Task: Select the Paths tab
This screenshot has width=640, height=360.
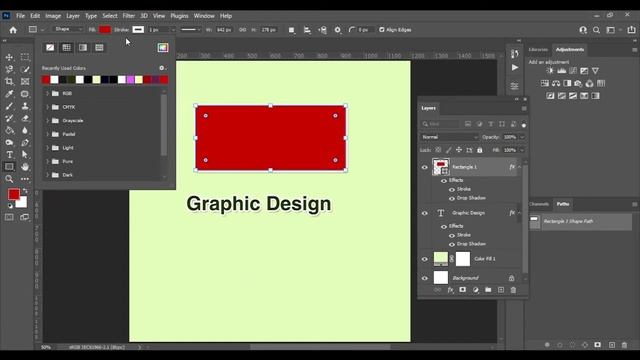Action: 563,204
